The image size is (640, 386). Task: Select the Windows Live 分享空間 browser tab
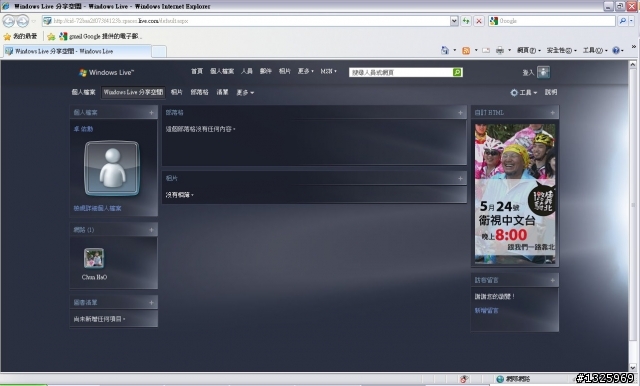pos(76,51)
